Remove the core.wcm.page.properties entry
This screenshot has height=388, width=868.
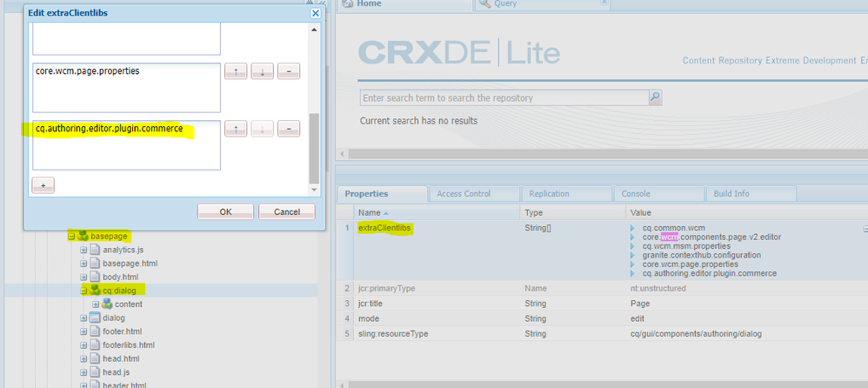(x=289, y=70)
